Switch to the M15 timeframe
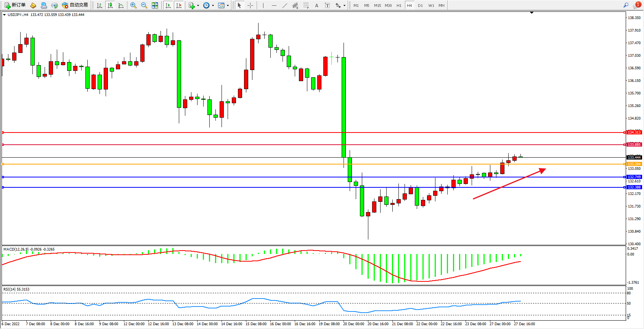This screenshot has height=329, width=644. coord(377,5)
